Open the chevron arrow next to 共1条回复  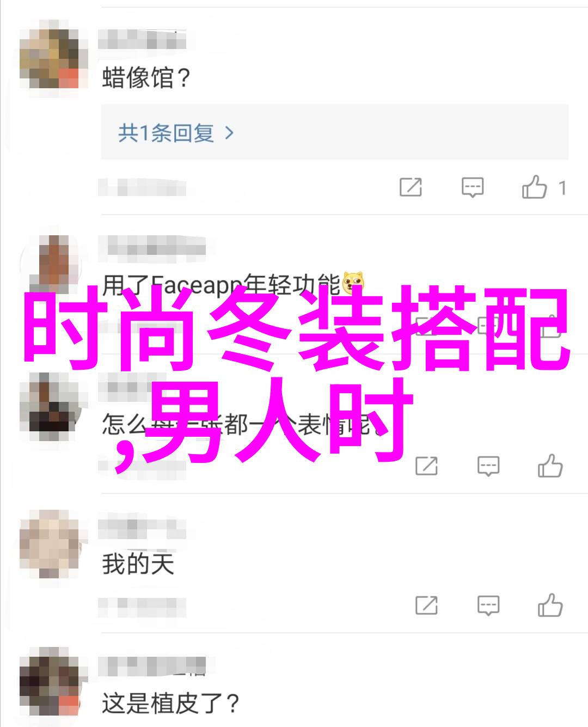pos(229,133)
